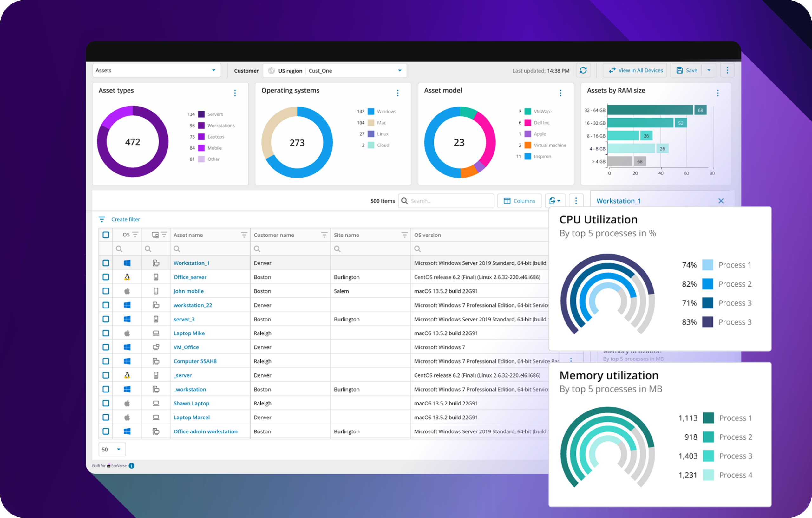Image resolution: width=812 pixels, height=518 pixels.
Task: Open the Assets by RAM size kebab menu
Action: 717,93
